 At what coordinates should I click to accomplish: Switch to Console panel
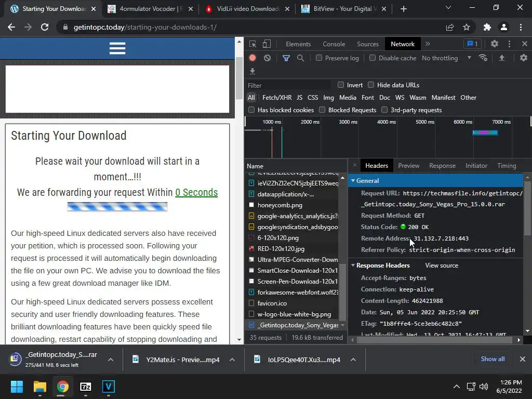334,44
